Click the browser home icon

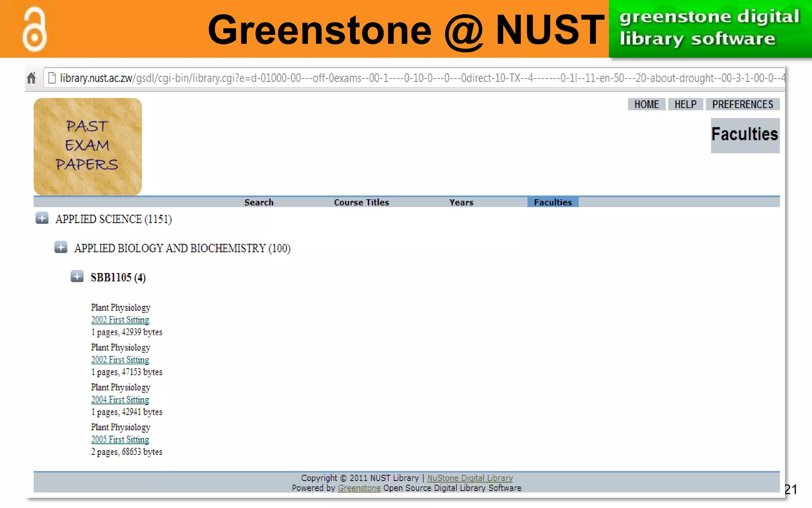click(x=31, y=78)
